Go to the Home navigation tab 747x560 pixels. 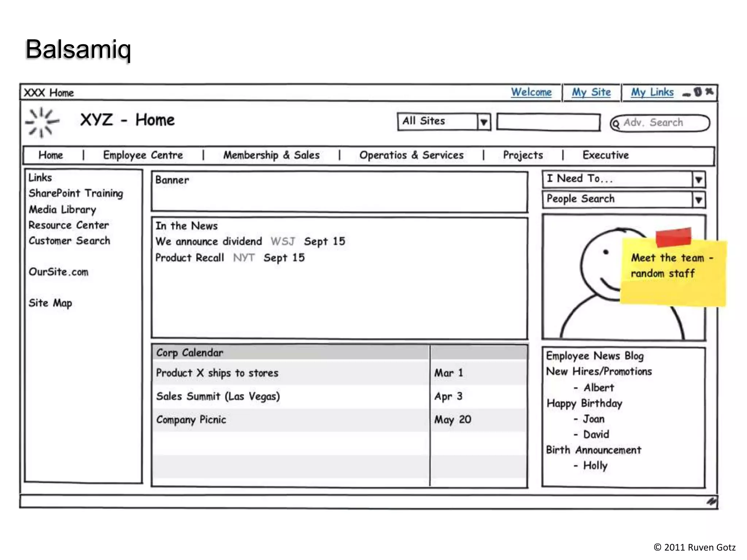coord(51,155)
